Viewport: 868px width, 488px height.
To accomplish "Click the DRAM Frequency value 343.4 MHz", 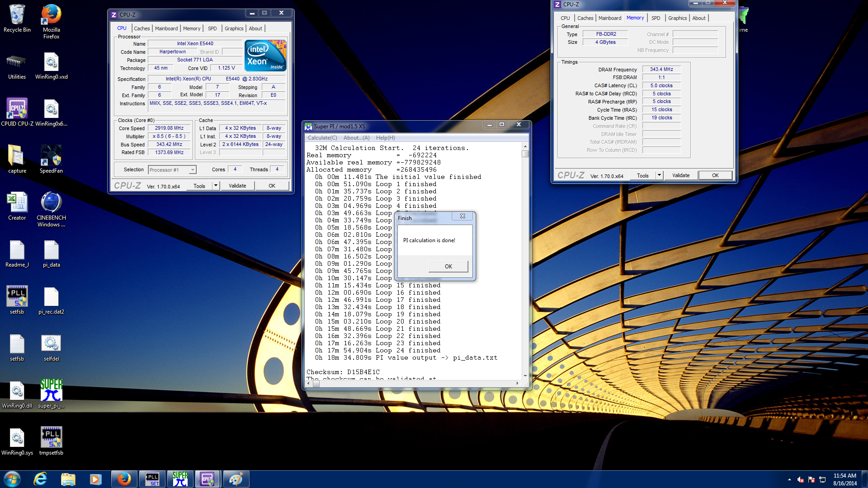I will 661,70.
